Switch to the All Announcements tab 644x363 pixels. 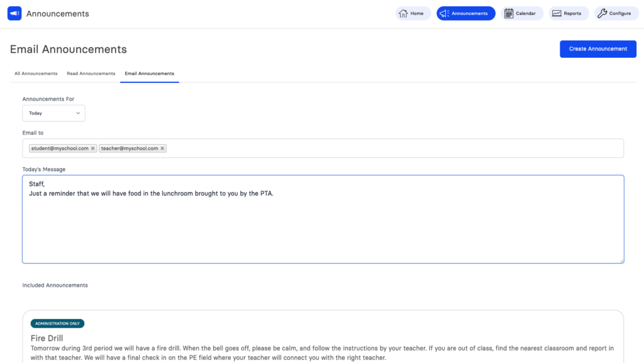[35, 74]
